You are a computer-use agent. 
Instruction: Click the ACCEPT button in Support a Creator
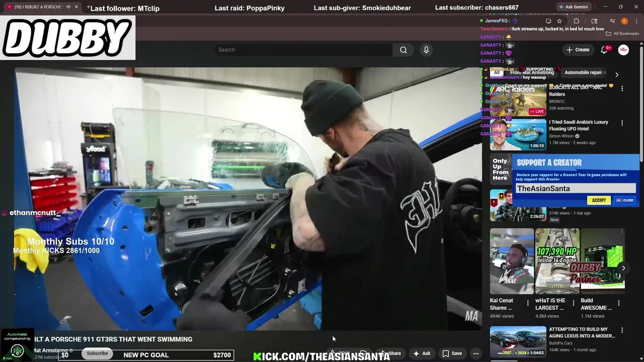(x=599, y=200)
